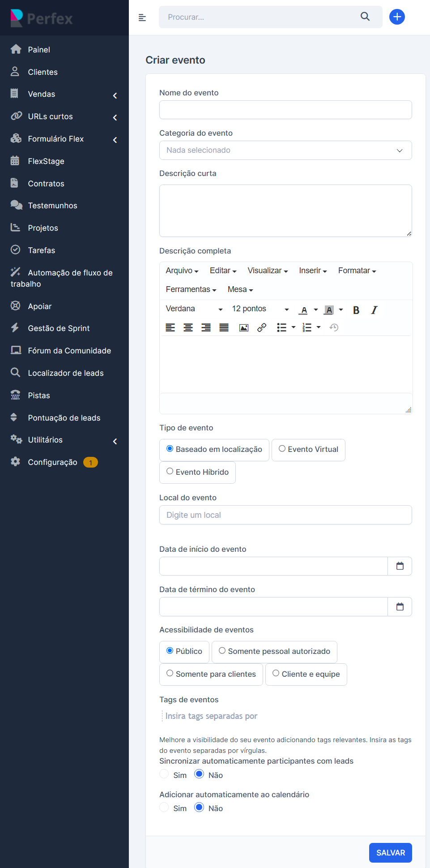Open calendar picker for event end date
The image size is (430, 868).
[x=400, y=606]
